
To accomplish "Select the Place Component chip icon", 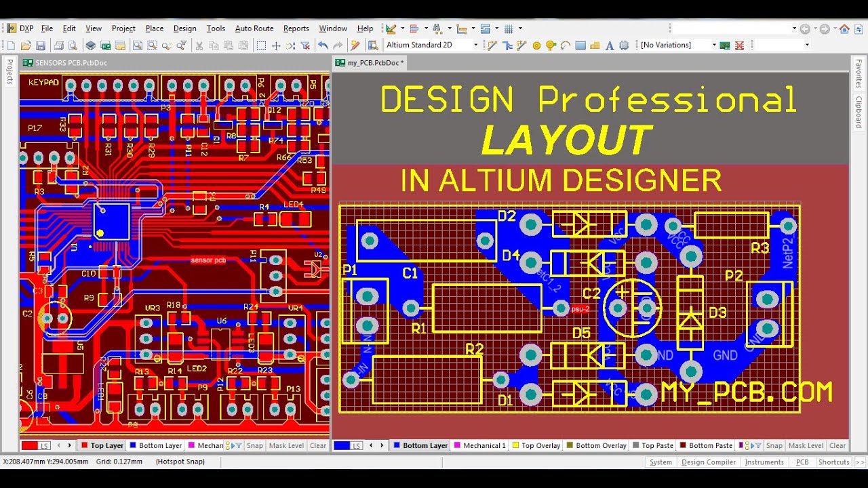I will 624,45.
